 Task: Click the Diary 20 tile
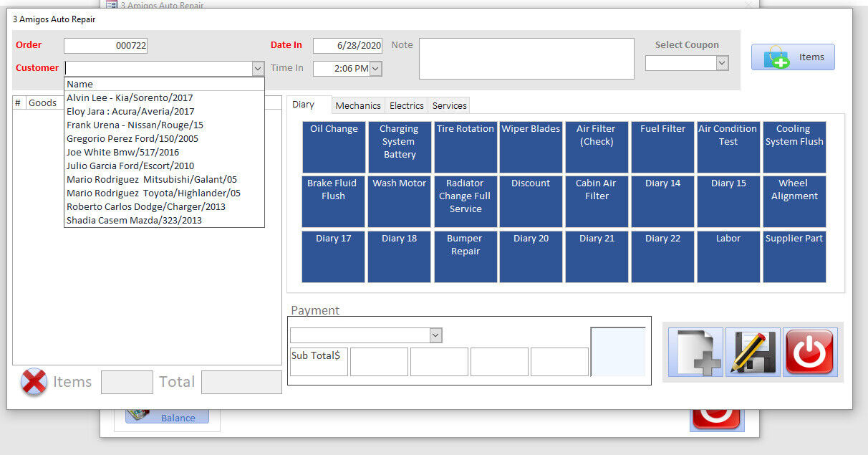pyautogui.click(x=531, y=257)
